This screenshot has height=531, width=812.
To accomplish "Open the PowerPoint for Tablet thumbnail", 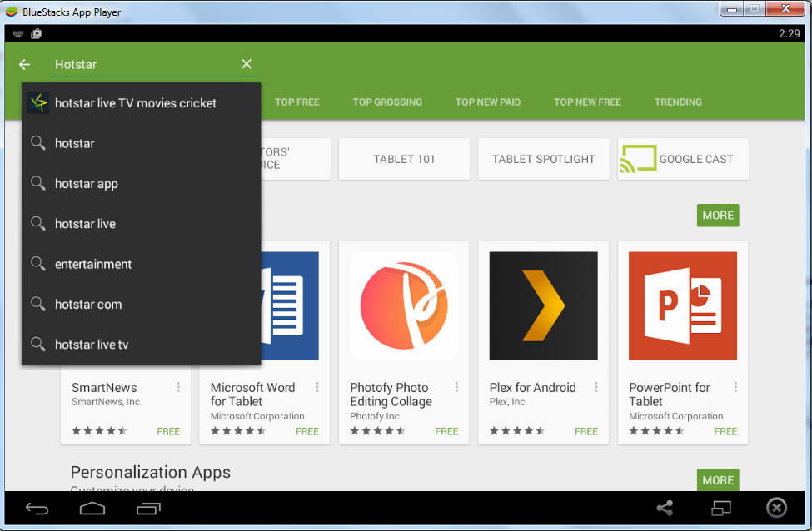I will point(683,305).
